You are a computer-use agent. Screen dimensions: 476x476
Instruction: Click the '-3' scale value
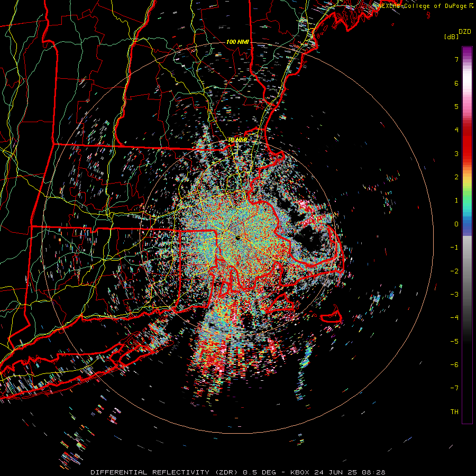point(454,295)
